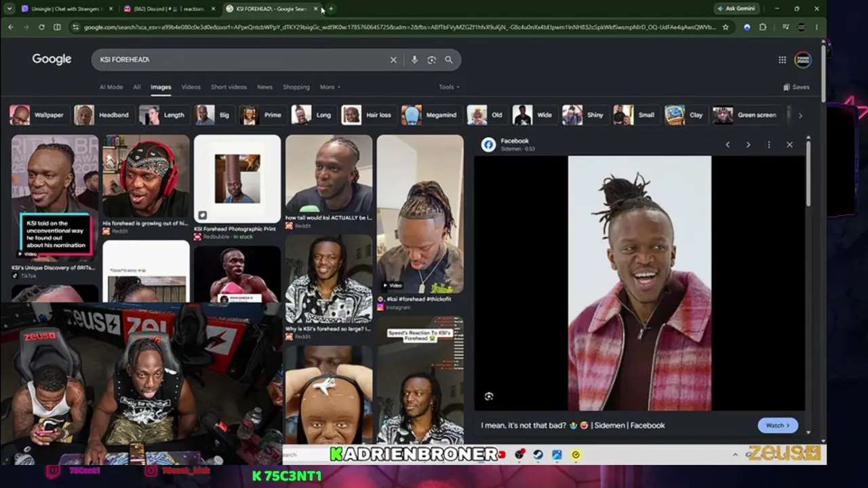The width and height of the screenshot is (868, 488).
Task: Expand the More search filters menu
Action: pyautogui.click(x=330, y=87)
